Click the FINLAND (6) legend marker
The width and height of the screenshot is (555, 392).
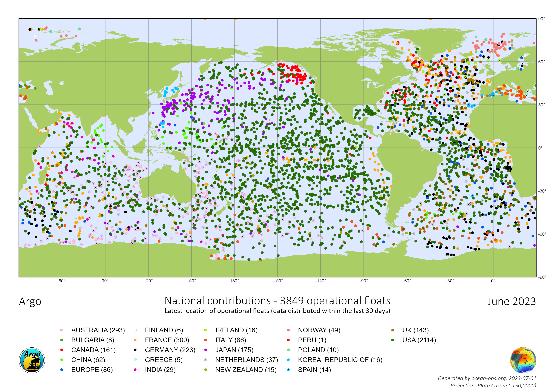click(135, 330)
